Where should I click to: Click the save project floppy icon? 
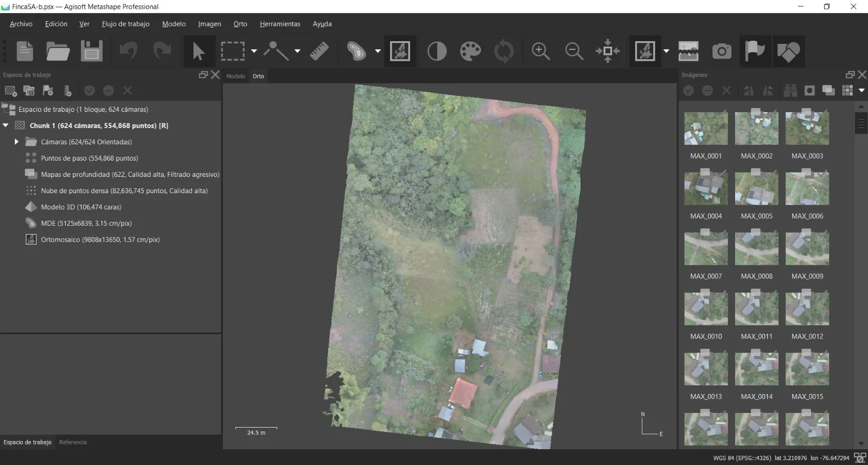pos(92,51)
